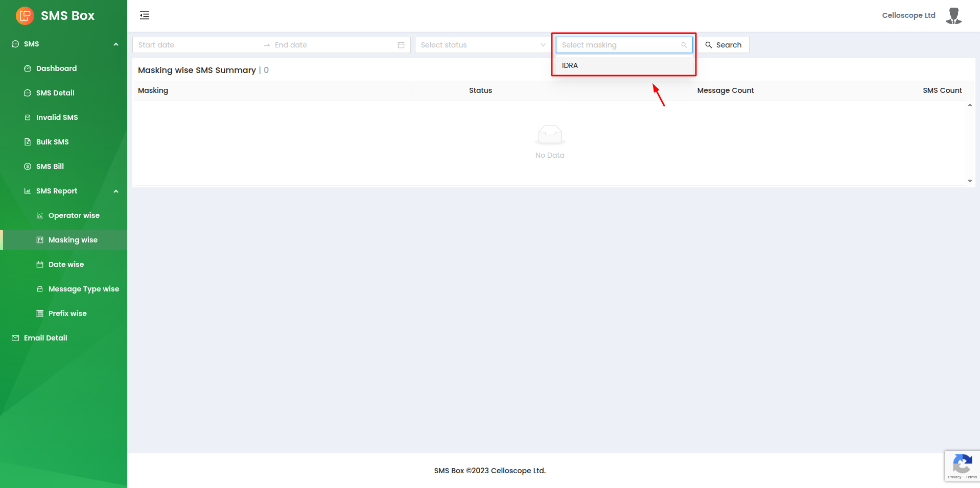Go to Invalid SMS section
This screenshot has height=488, width=980.
pos(57,117)
